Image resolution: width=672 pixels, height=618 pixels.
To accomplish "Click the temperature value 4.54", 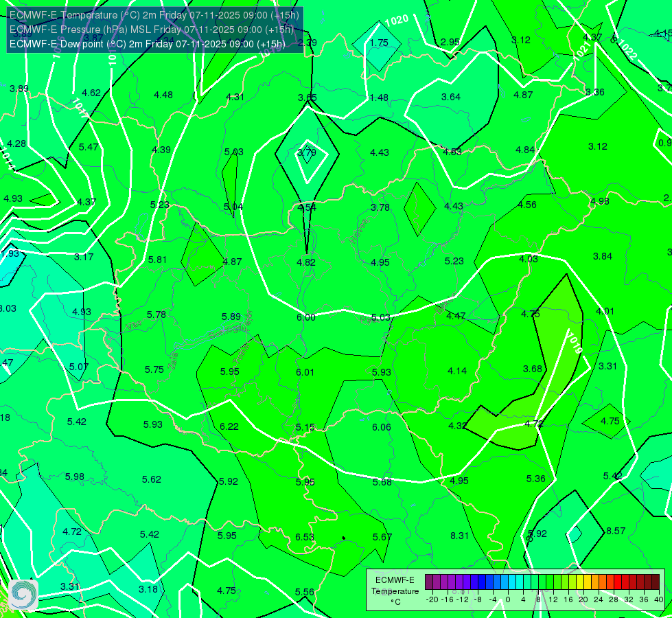I will [x=307, y=207].
